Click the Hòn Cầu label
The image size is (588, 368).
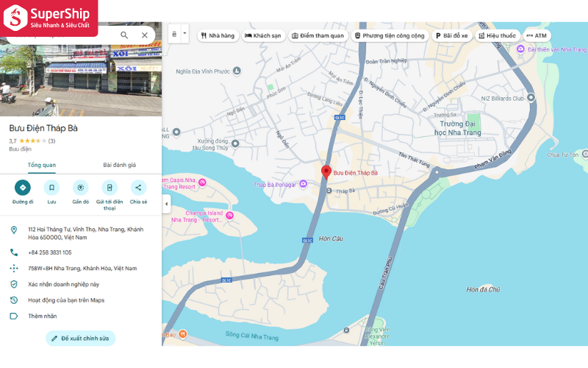(x=331, y=238)
